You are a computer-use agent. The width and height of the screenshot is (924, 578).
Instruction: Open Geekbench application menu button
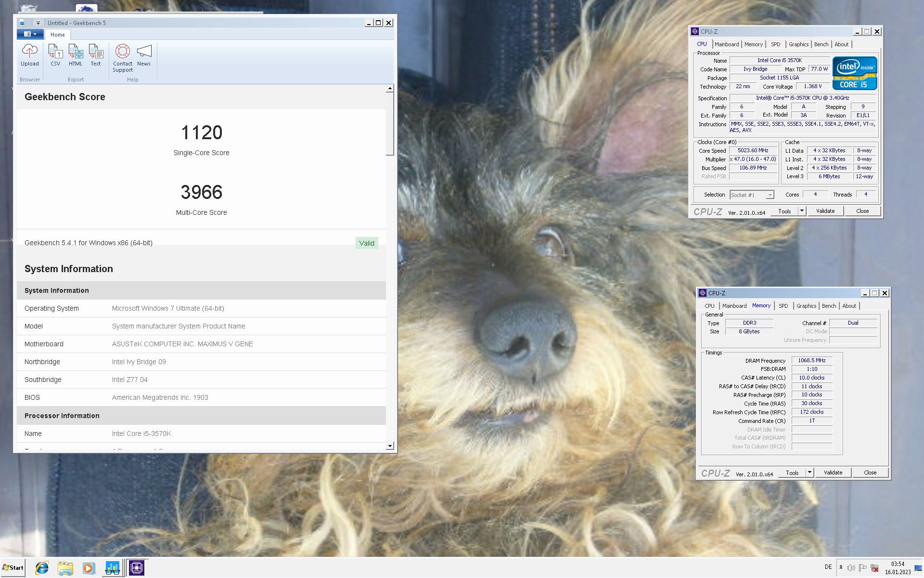point(30,34)
